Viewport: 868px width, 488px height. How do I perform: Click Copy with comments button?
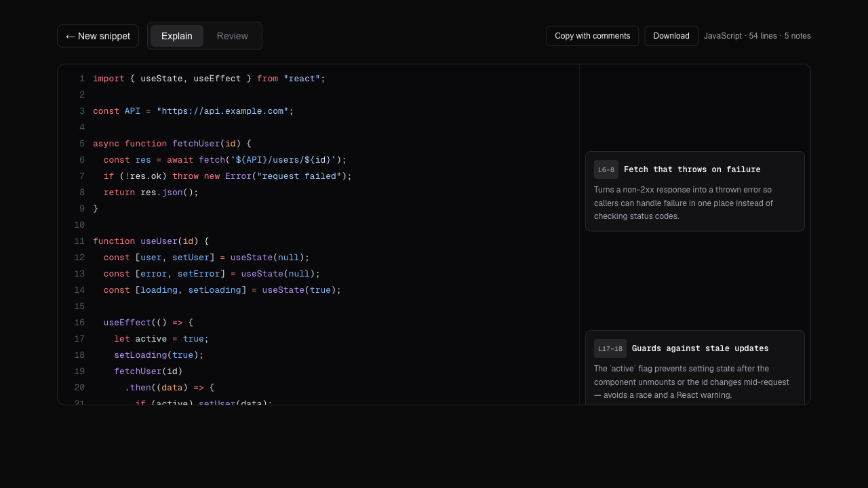pos(593,36)
